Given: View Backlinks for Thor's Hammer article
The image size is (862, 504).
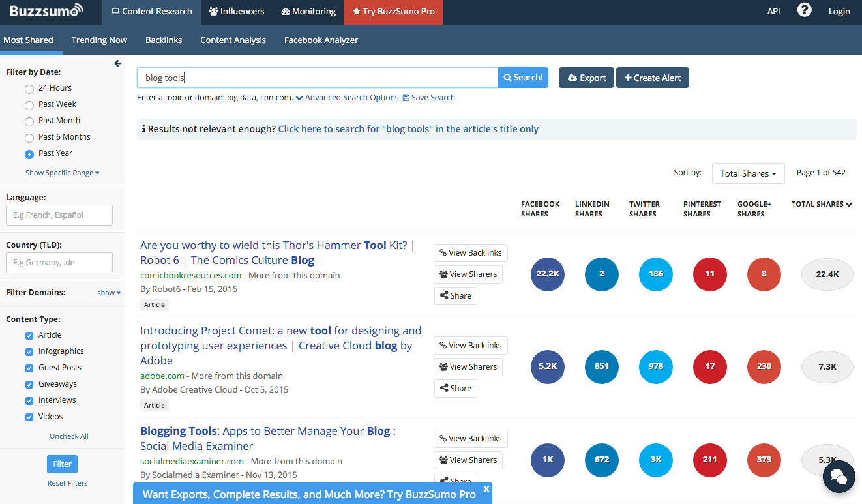Looking at the screenshot, I should pos(470,253).
